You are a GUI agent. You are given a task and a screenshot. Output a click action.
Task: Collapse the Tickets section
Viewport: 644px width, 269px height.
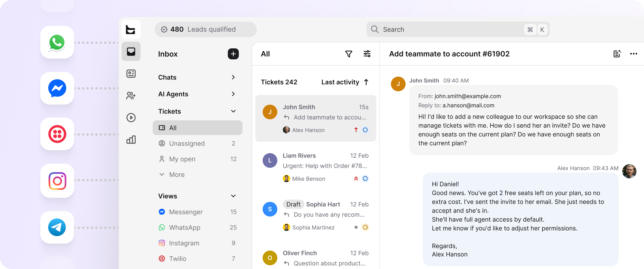tap(197, 111)
